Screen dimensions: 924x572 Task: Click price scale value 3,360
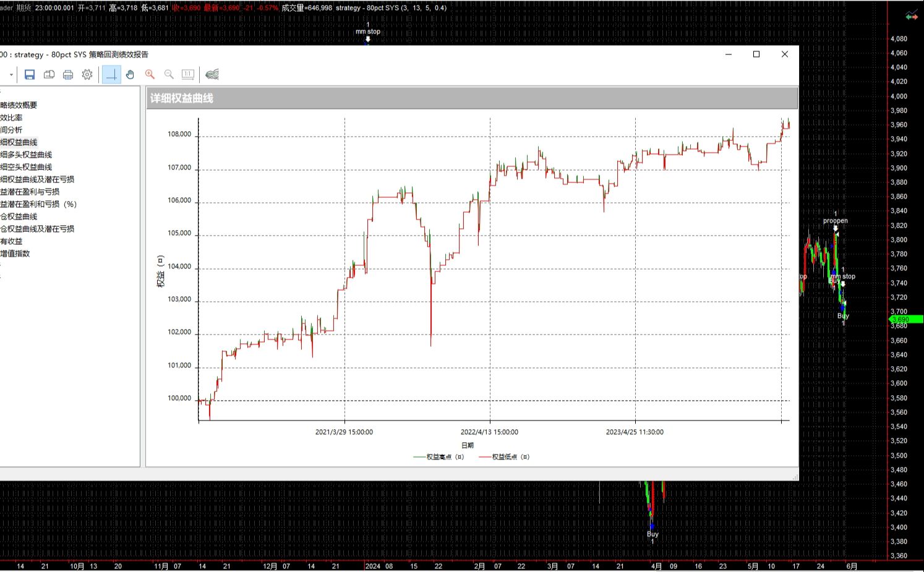(x=899, y=556)
